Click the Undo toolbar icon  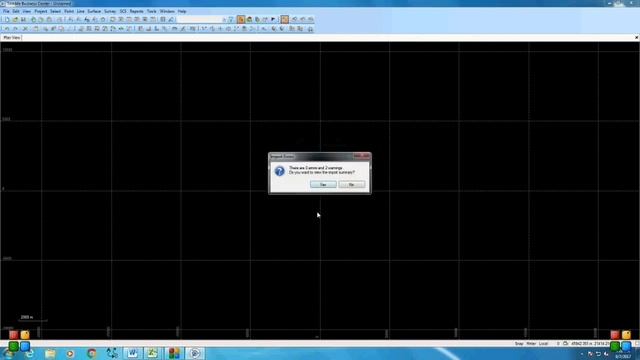7,29
